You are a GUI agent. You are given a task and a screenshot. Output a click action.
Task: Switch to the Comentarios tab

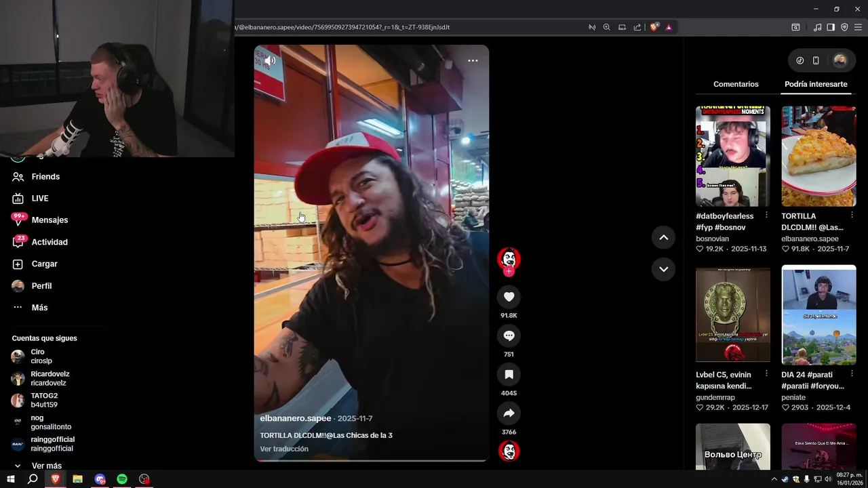pos(736,84)
